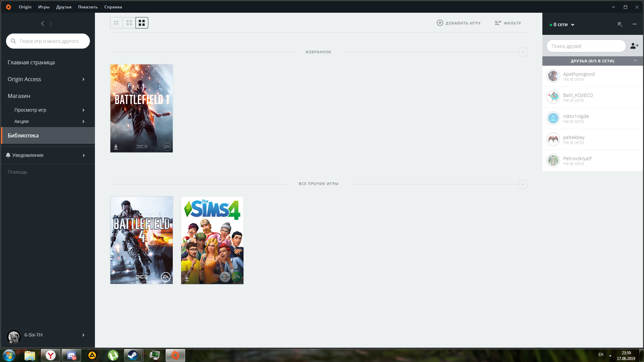The width and height of the screenshot is (644, 362).
Task: Collapse the Избранное section
Action: click(523, 52)
